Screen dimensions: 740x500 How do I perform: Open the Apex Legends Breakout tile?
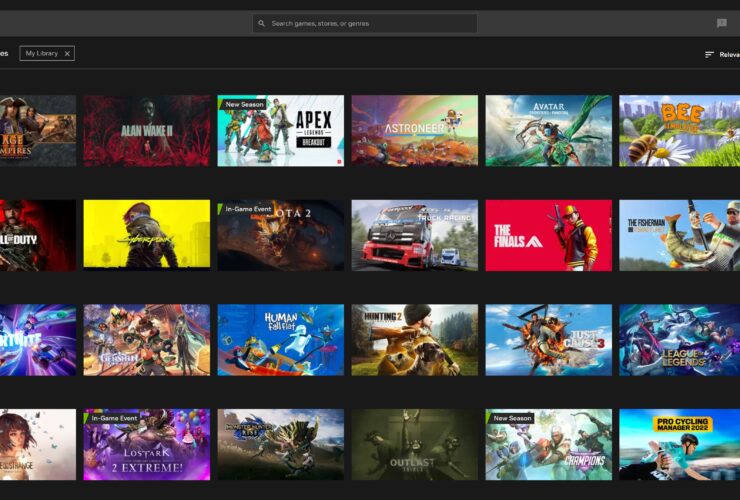(280, 131)
